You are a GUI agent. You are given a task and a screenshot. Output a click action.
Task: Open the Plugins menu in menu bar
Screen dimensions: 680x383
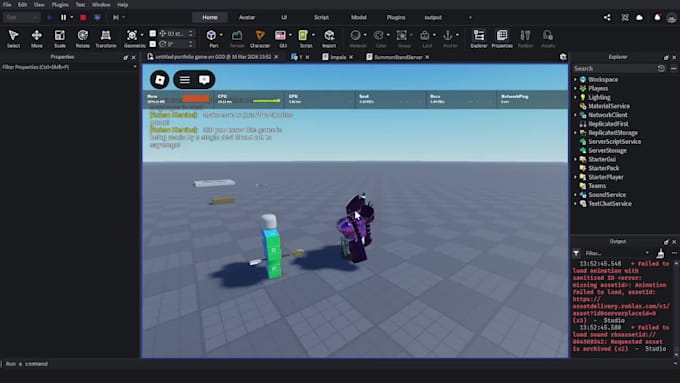click(x=60, y=5)
